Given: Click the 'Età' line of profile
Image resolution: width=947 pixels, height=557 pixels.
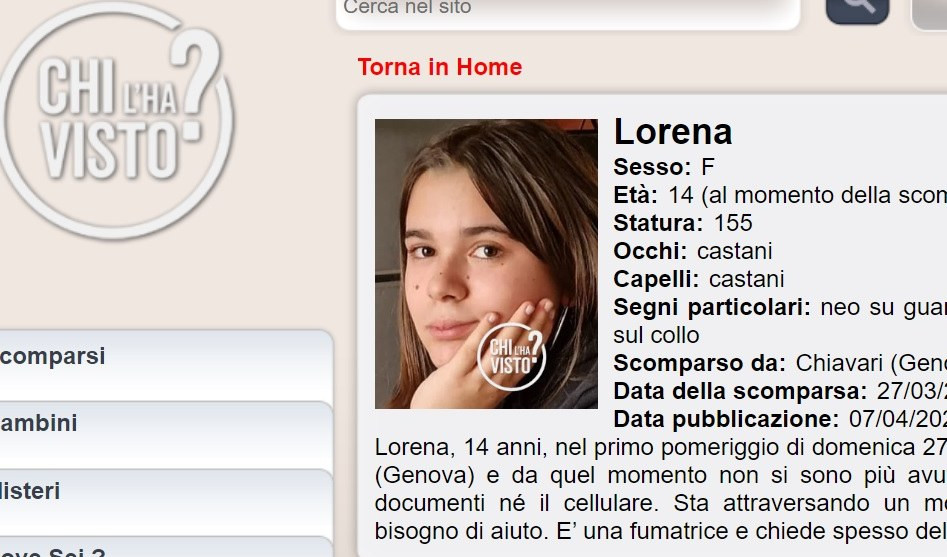Looking at the screenshot, I should click(x=780, y=195).
